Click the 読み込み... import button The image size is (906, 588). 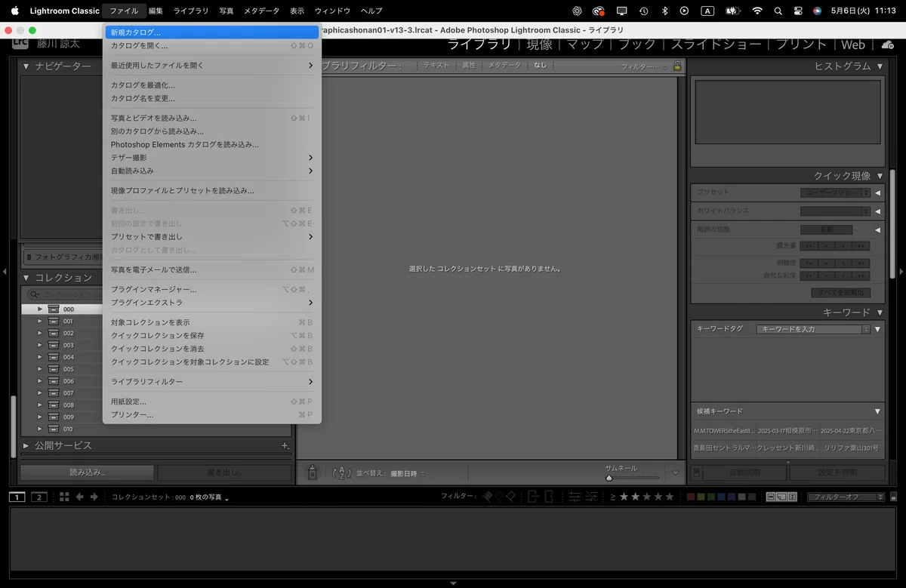pos(88,473)
